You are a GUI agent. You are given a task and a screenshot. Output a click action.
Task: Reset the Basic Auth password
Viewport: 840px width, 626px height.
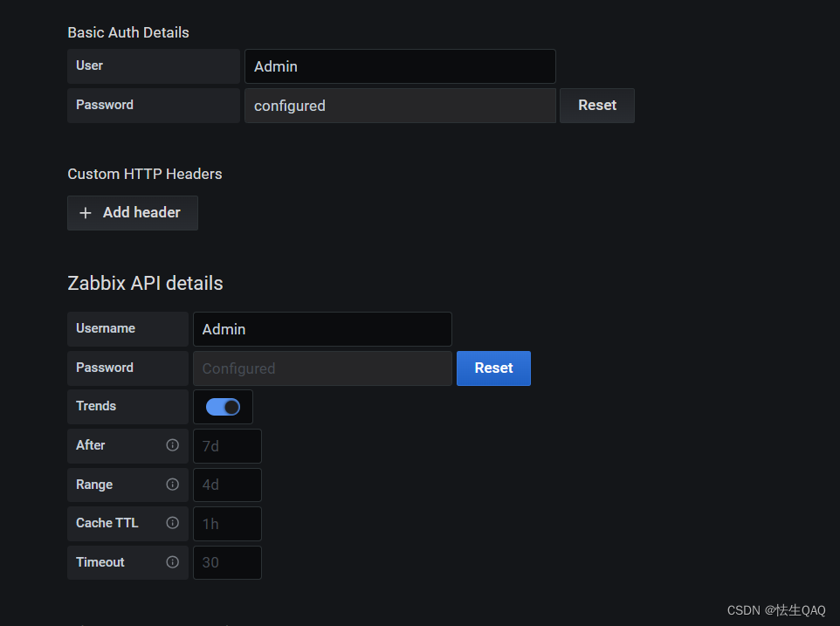tap(596, 106)
